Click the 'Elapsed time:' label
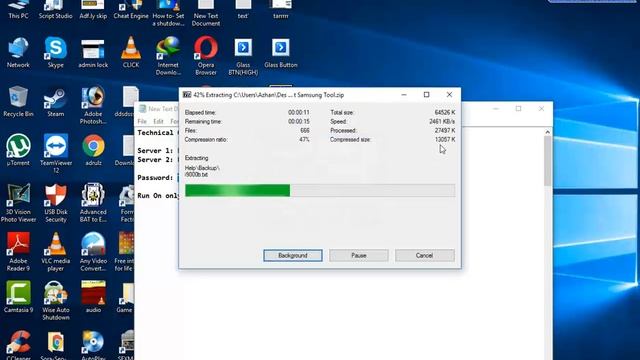 tap(200, 113)
